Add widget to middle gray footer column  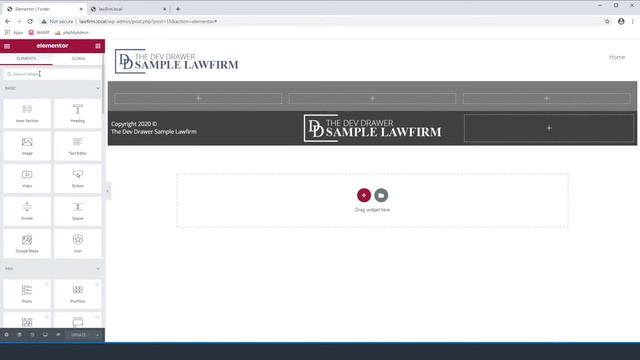372,98
